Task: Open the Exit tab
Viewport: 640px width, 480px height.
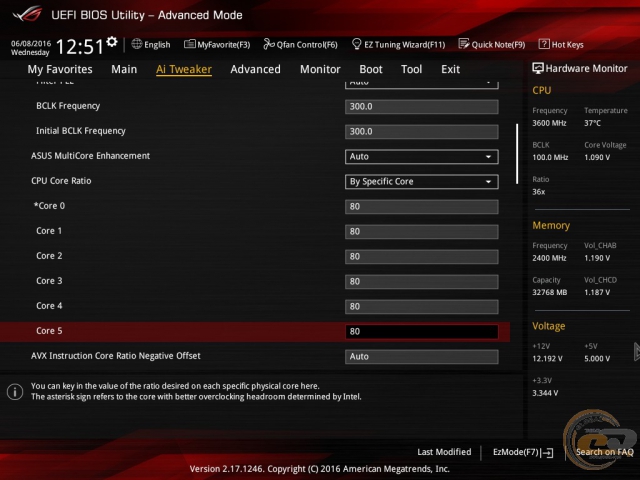Action: [x=451, y=69]
